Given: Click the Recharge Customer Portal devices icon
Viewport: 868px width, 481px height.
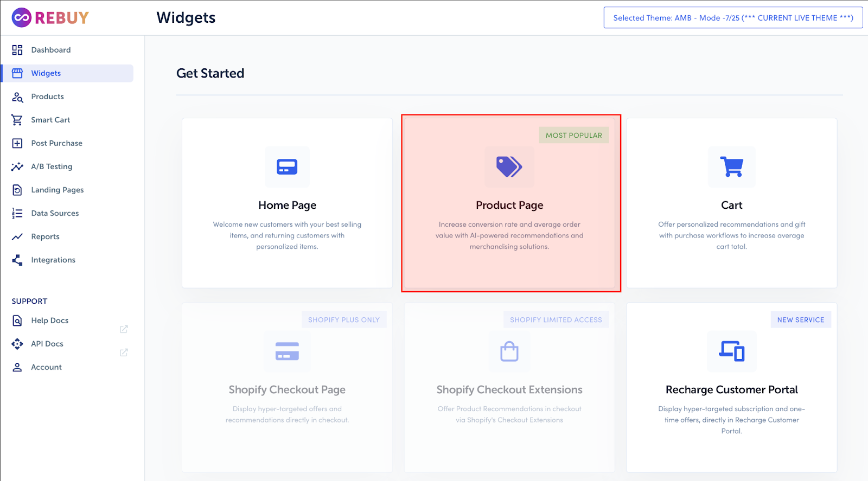Looking at the screenshot, I should pyautogui.click(x=732, y=351).
